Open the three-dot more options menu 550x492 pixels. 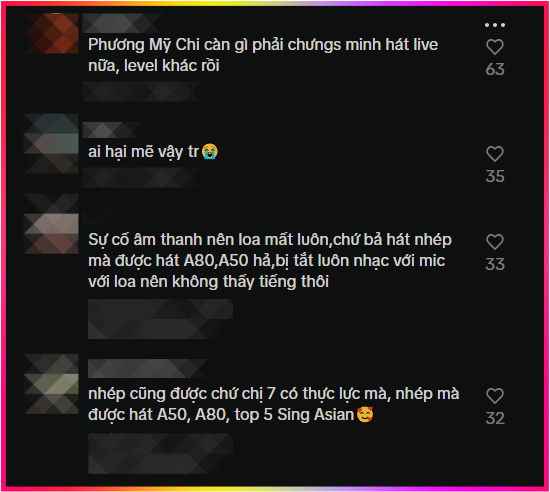click(x=495, y=25)
